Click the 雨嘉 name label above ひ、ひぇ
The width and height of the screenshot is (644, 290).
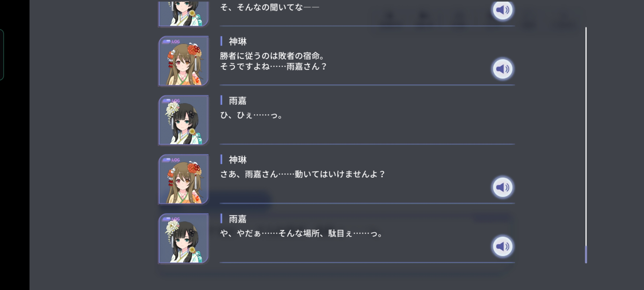tap(237, 101)
